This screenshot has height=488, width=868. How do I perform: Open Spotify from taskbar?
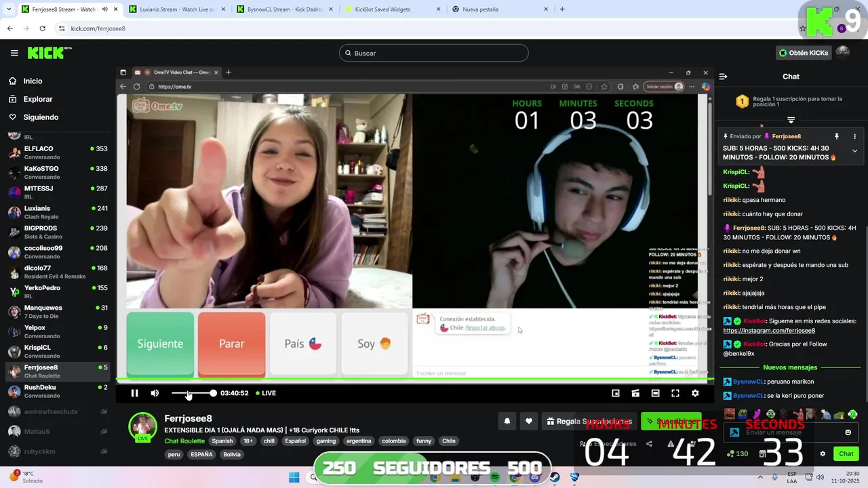tap(495, 477)
